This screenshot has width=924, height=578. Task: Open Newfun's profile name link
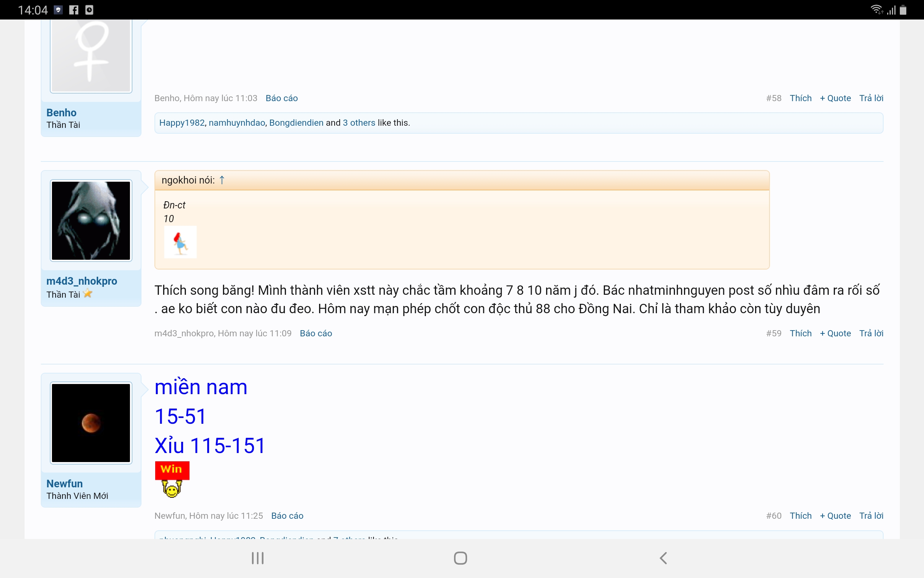(65, 484)
